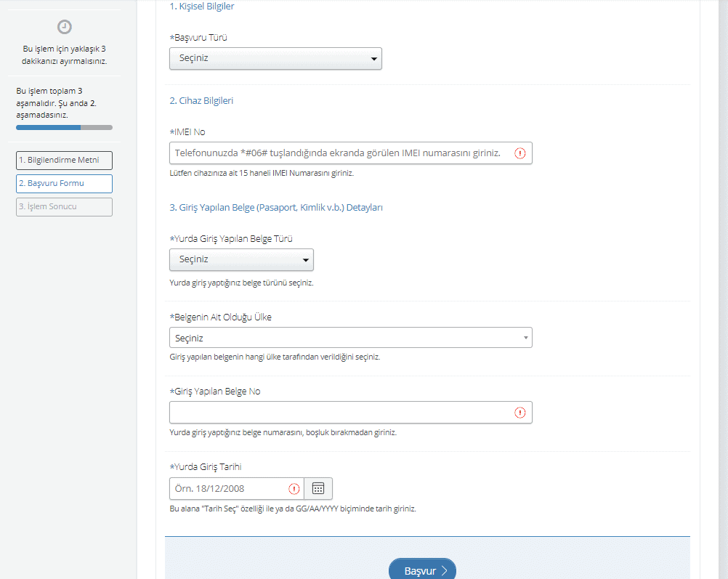Click the clock icon in the sidebar

tap(65, 27)
